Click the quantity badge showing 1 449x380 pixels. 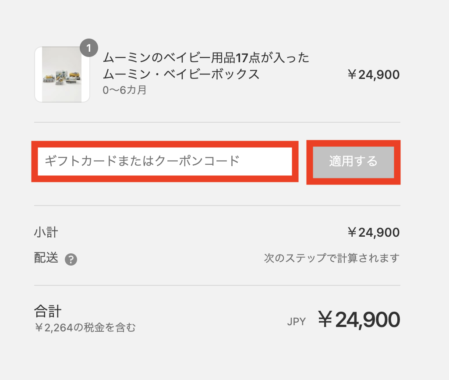[89, 48]
